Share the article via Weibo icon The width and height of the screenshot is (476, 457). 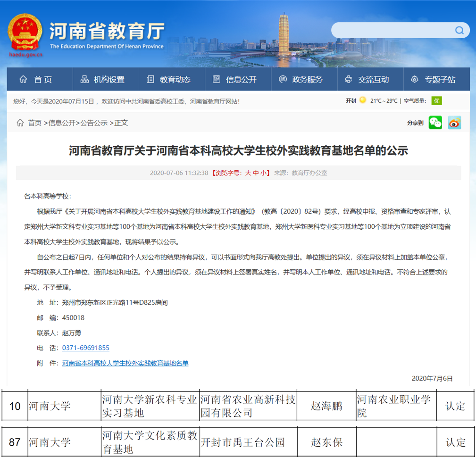click(454, 123)
